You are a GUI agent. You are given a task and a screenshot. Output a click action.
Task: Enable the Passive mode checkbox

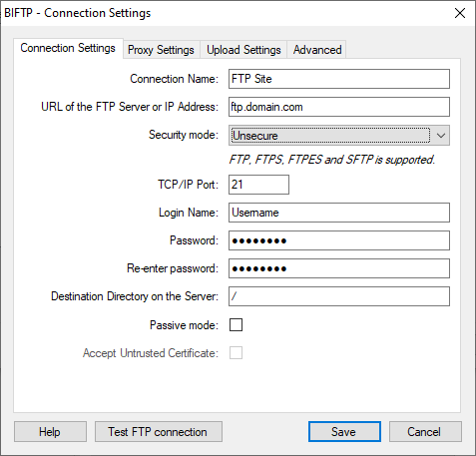[236, 325]
